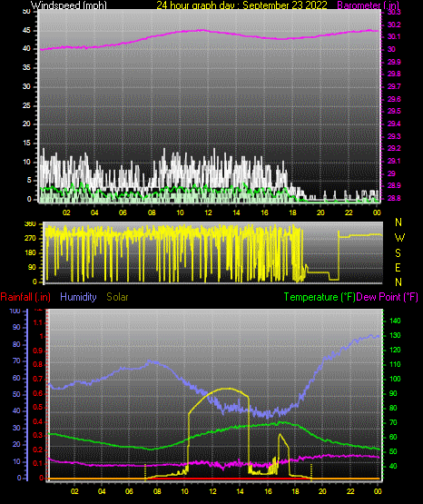Click the 360 wind direction axis value
Viewport: 423px width, 504px height.
point(30,224)
